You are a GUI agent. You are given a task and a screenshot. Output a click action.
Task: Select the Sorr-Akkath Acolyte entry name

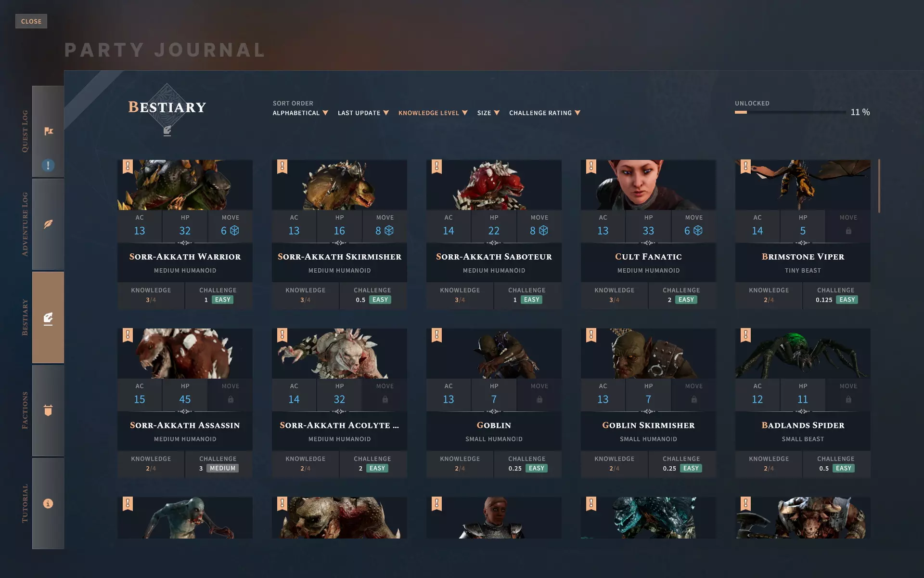[339, 425]
